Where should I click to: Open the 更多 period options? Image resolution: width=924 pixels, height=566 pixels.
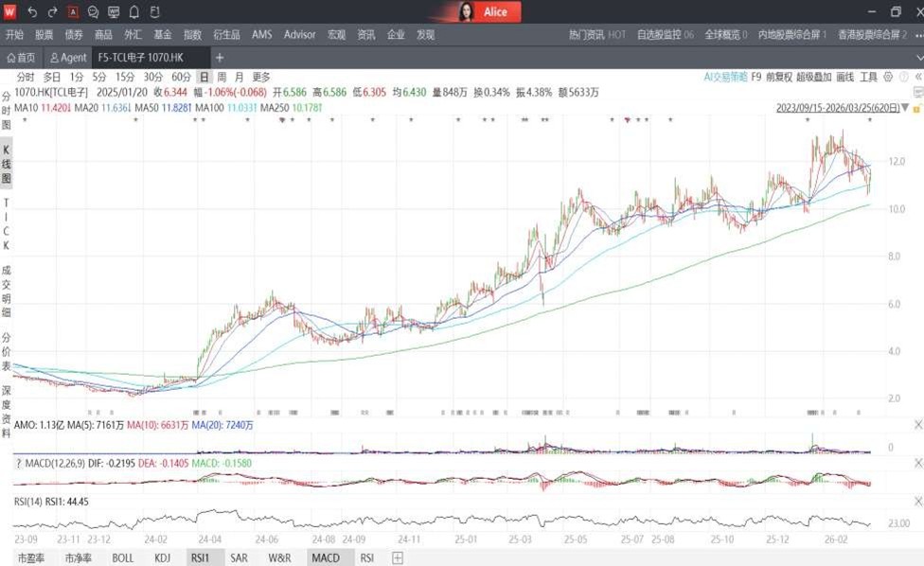tap(261, 77)
